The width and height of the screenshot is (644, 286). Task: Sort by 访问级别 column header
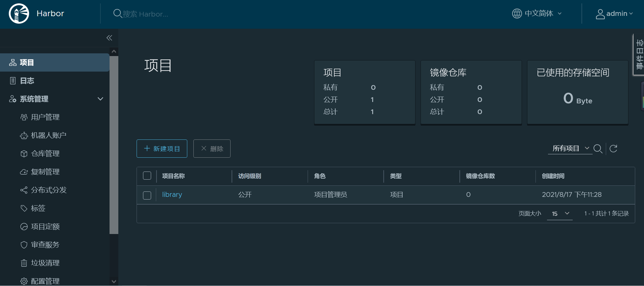(x=249, y=176)
